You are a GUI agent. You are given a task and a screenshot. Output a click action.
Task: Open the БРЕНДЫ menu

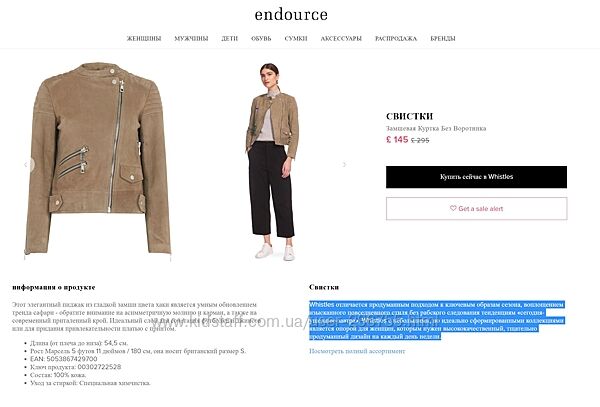coord(443,38)
